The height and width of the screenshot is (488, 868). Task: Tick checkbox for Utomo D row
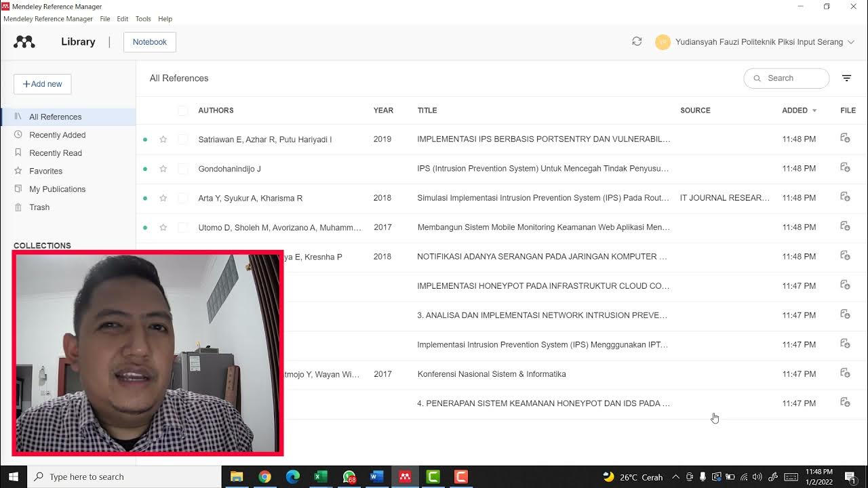182,227
